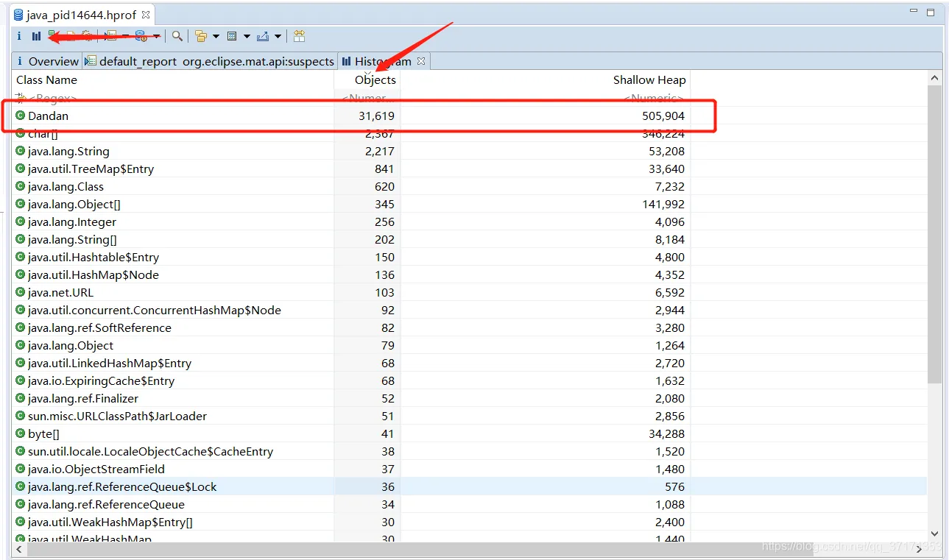Screen dimensions: 949x560
Task: Close the Histogram tab
Action: point(421,61)
